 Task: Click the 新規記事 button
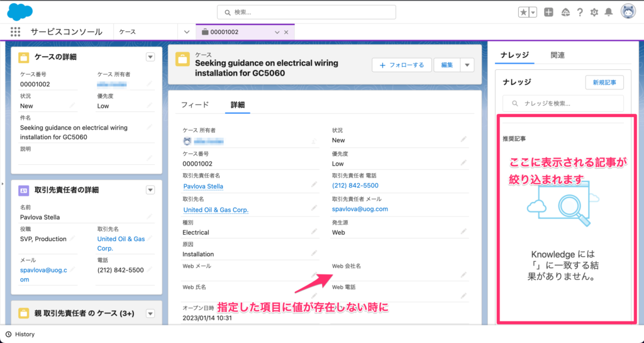coord(604,82)
